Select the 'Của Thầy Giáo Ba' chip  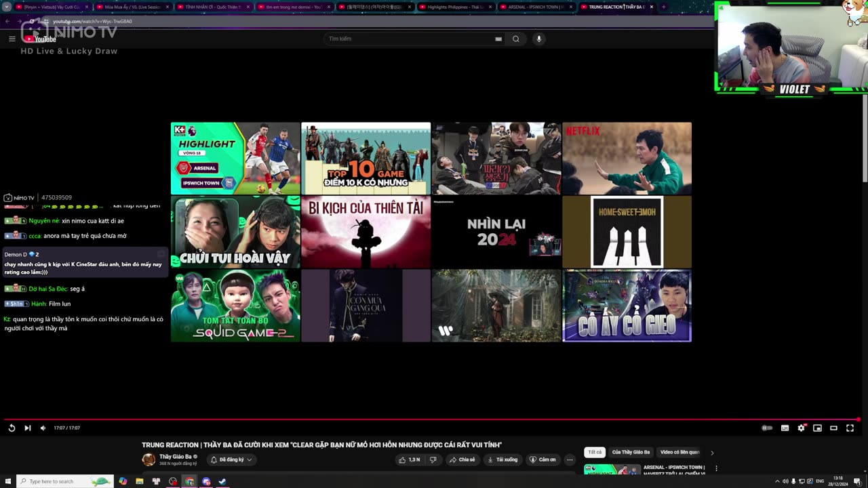pos(631,452)
